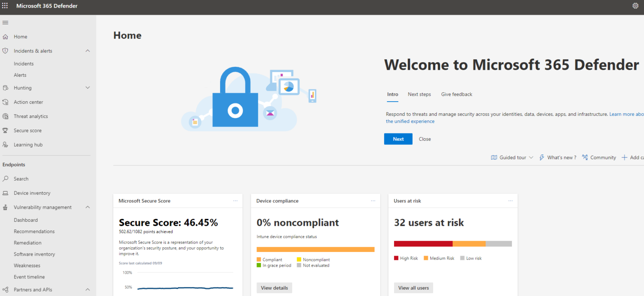Open Recommendations in the sidebar
The height and width of the screenshot is (296, 644).
[34, 231]
